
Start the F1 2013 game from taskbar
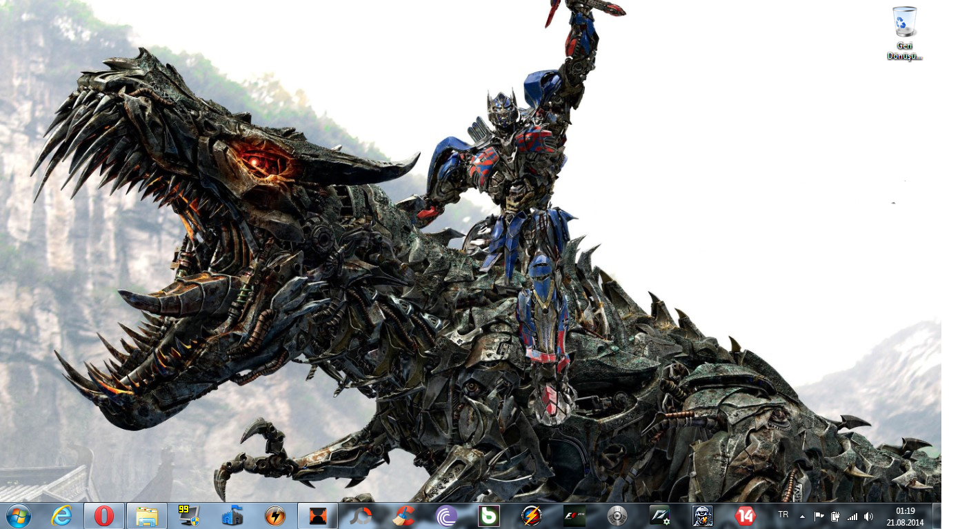tap(574, 515)
